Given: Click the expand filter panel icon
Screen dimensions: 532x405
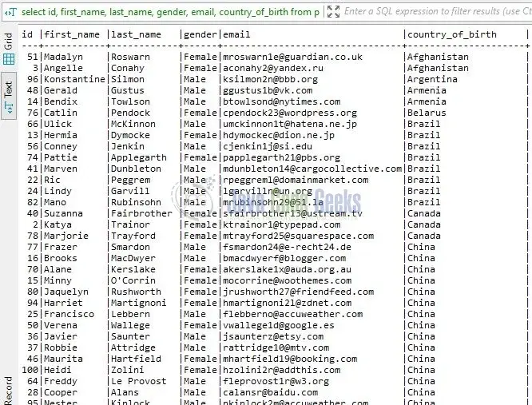Looking at the screenshot, I should (x=333, y=12).
